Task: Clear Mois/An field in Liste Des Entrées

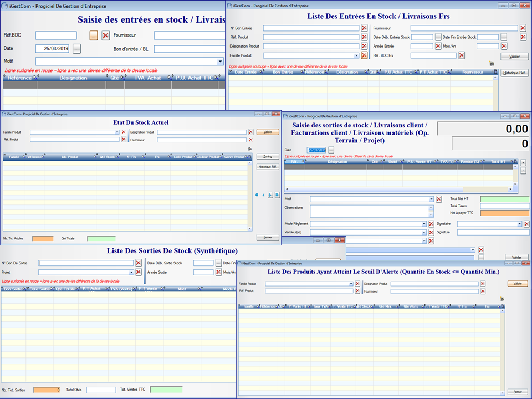Action: tap(504, 46)
